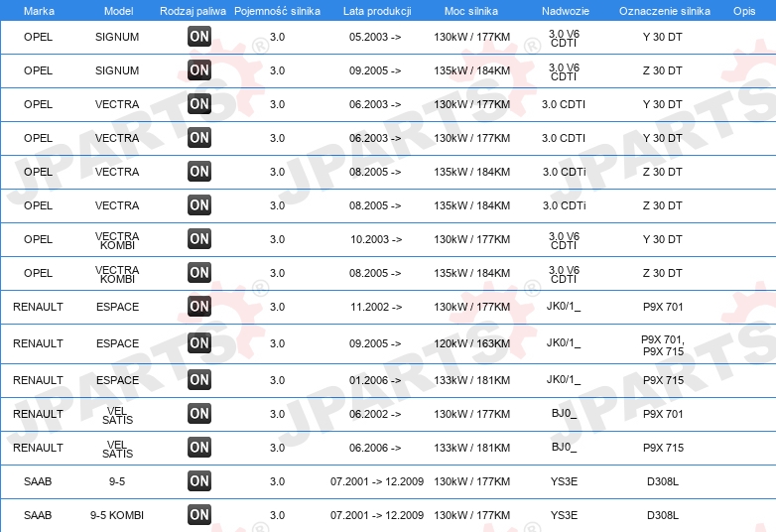Screen dimensions: 776x532
Task: Click ON badge in Vectra Kombi 10.2003 row
Action: point(199,238)
